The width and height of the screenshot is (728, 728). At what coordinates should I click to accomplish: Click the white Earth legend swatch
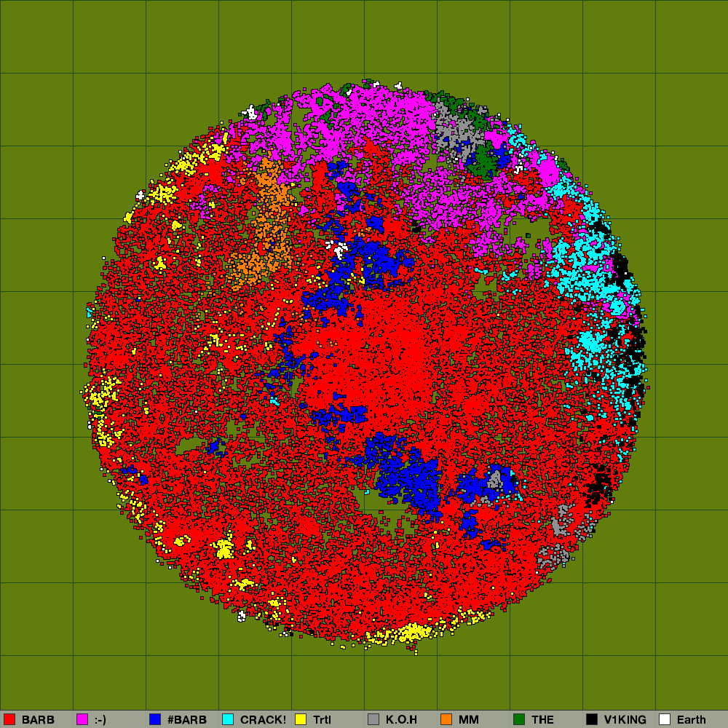(665, 719)
